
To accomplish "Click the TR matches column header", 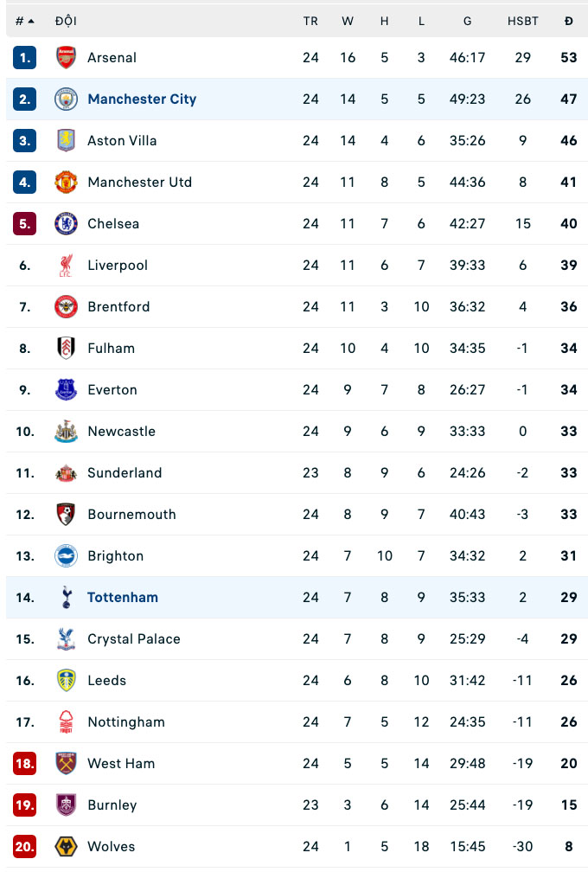I will 310,21.
